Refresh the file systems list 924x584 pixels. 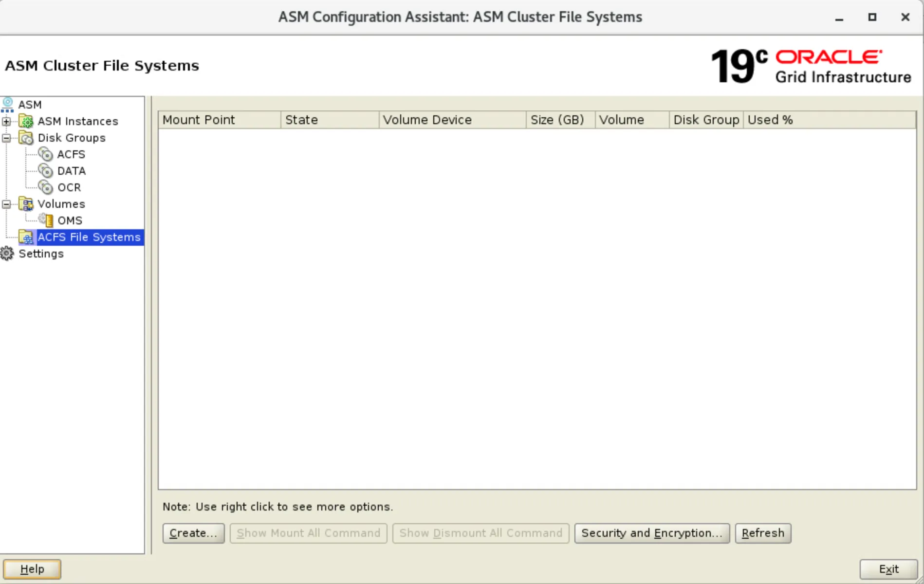tap(762, 533)
